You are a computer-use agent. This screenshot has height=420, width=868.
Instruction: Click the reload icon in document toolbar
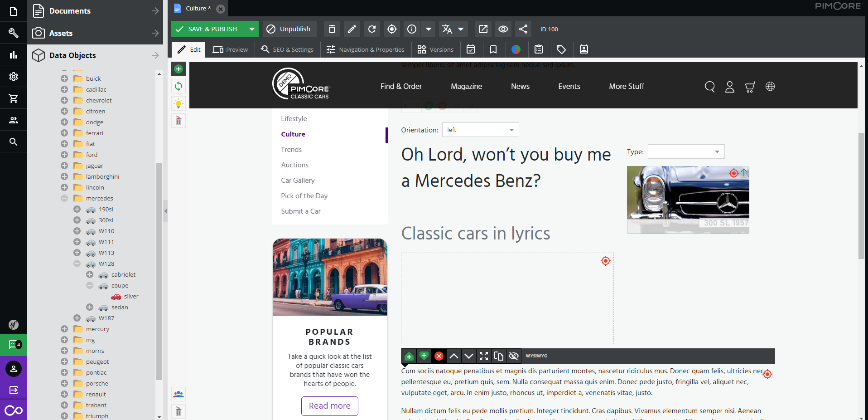372,29
